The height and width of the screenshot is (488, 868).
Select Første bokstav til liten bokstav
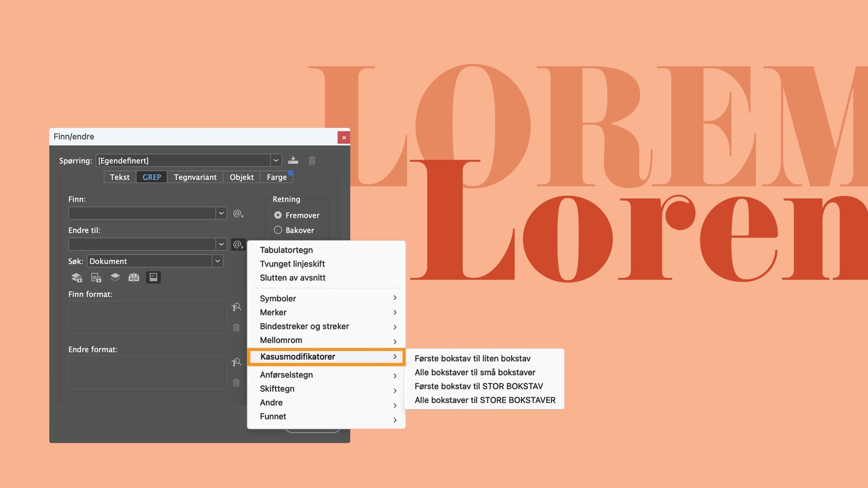coord(472,358)
